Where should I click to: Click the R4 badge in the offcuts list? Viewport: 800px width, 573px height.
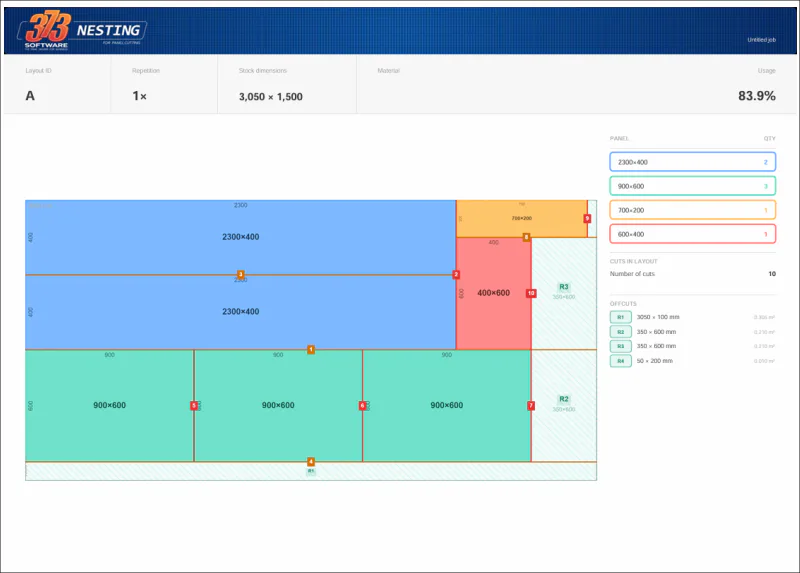click(x=620, y=361)
